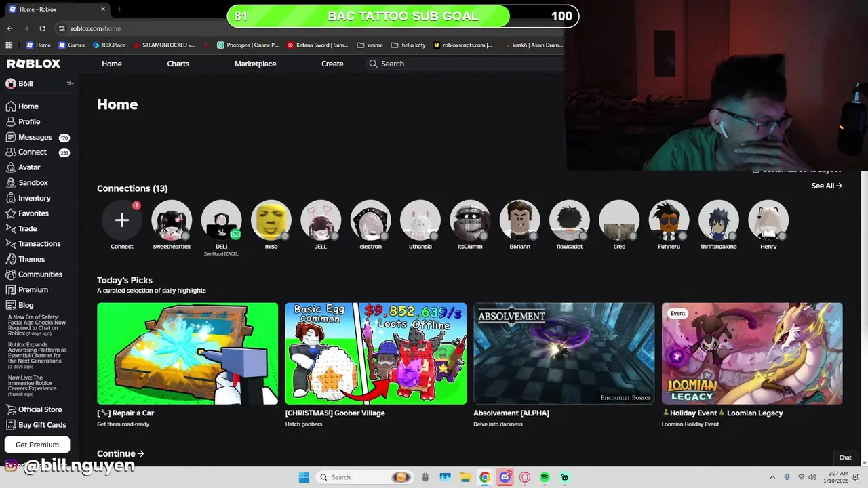
Task: Read the Facial Age Checks blog post
Action: (x=37, y=325)
